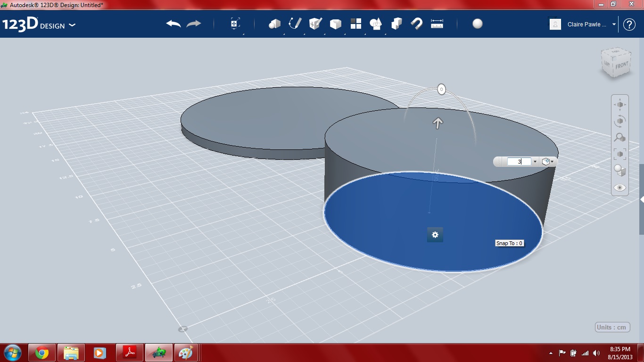
Task: Expand the distance value dropdown arrow
Action: (x=535, y=162)
